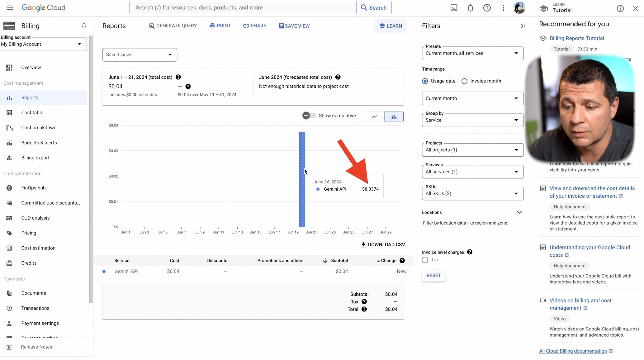Viewport: 644px width, 360px height.
Task: Click GENERATE QUERY button
Action: coord(173,26)
